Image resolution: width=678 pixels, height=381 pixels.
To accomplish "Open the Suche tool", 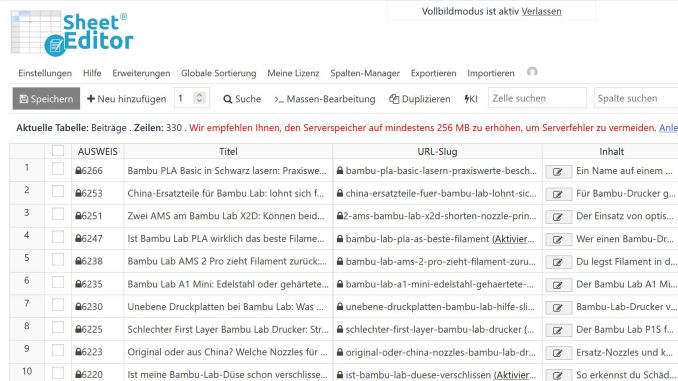I will point(242,99).
